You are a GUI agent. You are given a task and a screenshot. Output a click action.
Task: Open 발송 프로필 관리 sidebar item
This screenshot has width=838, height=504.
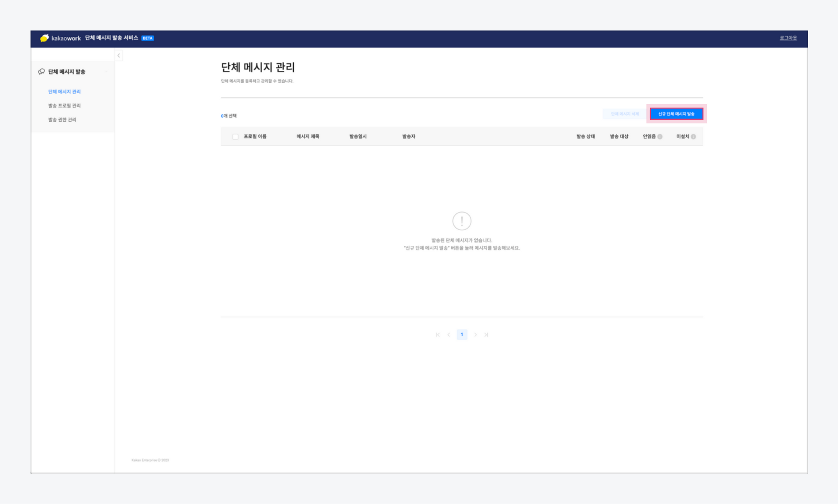(64, 105)
